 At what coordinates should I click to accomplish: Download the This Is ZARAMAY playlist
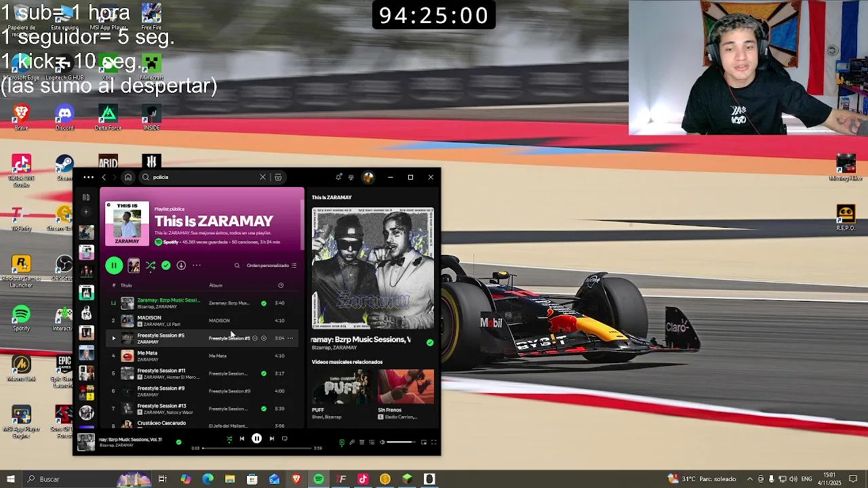(x=181, y=266)
